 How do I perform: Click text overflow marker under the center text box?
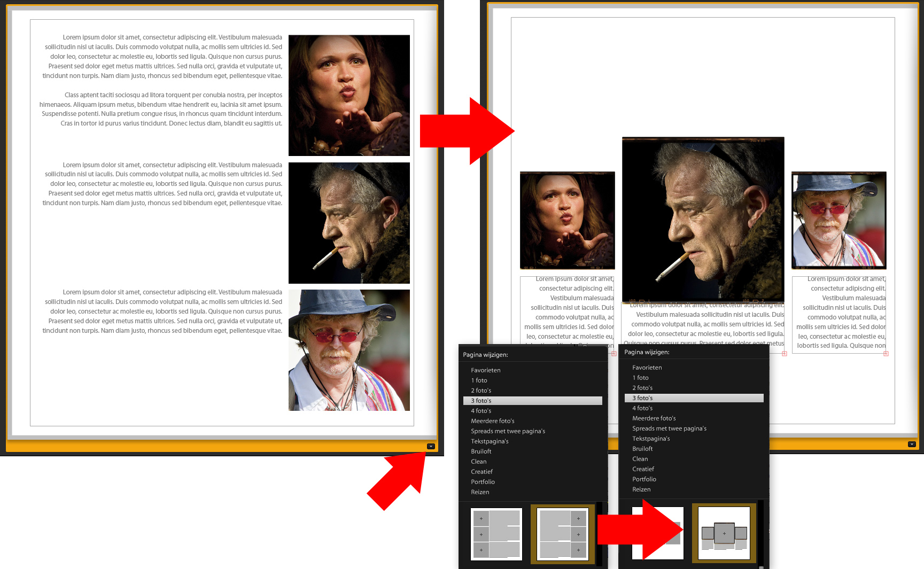pos(784,353)
